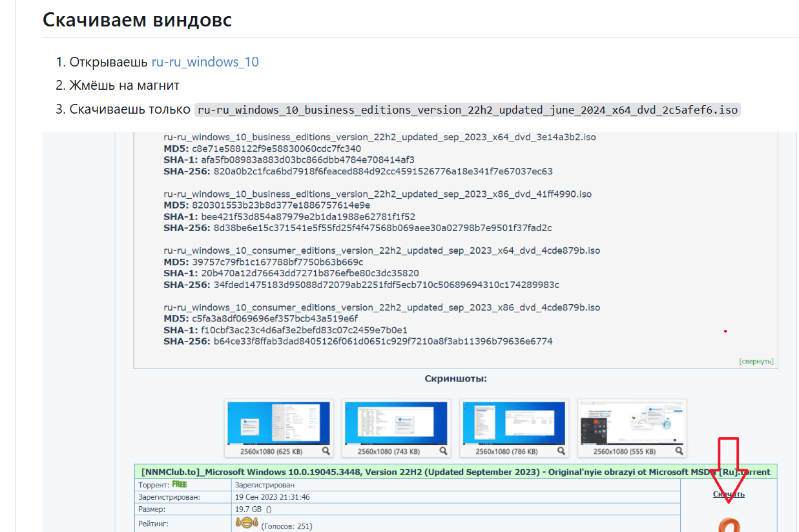Click the Скачать torrent download link

click(x=729, y=494)
